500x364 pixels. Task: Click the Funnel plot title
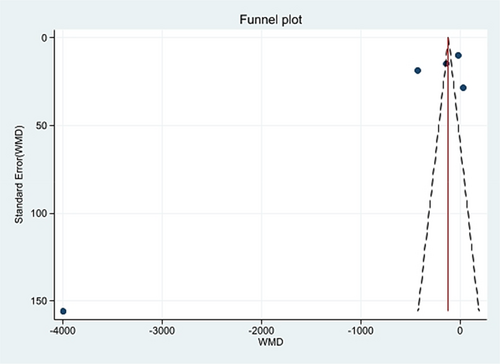[271, 20]
